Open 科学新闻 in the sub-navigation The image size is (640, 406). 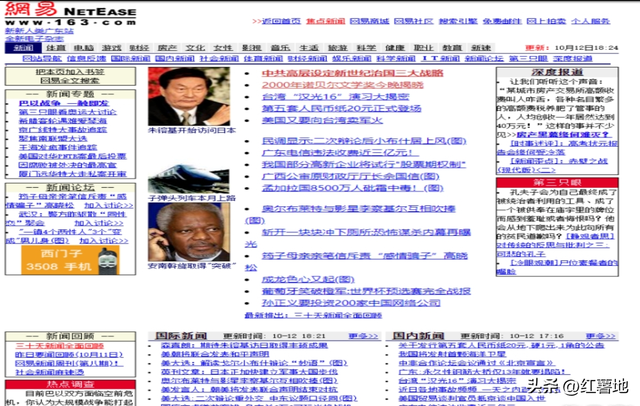[396, 59]
